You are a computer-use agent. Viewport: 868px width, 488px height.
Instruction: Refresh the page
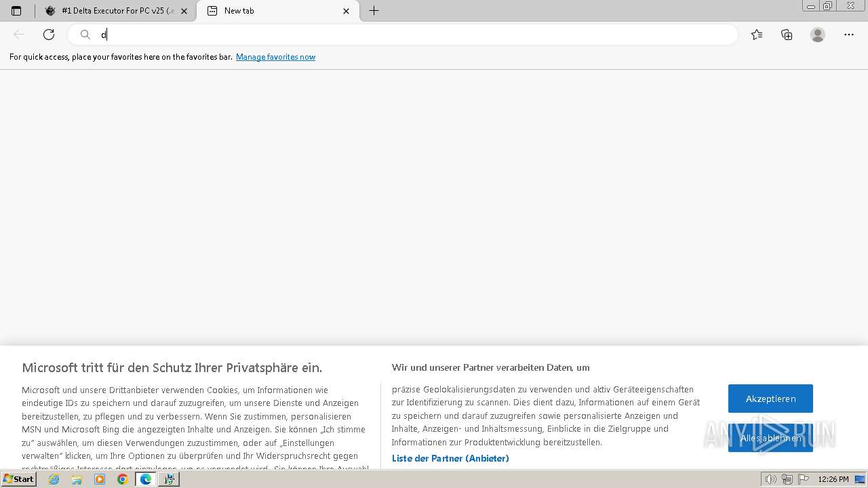(x=49, y=35)
